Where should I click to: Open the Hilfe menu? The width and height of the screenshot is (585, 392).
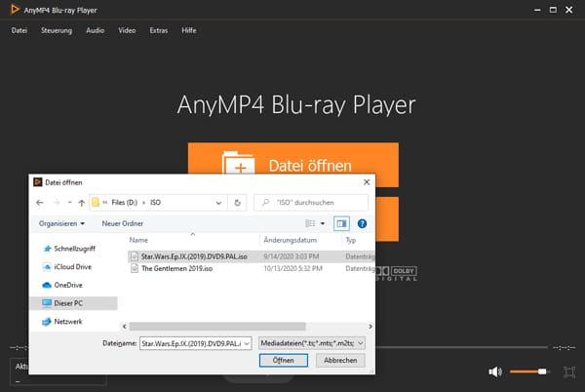coord(189,30)
